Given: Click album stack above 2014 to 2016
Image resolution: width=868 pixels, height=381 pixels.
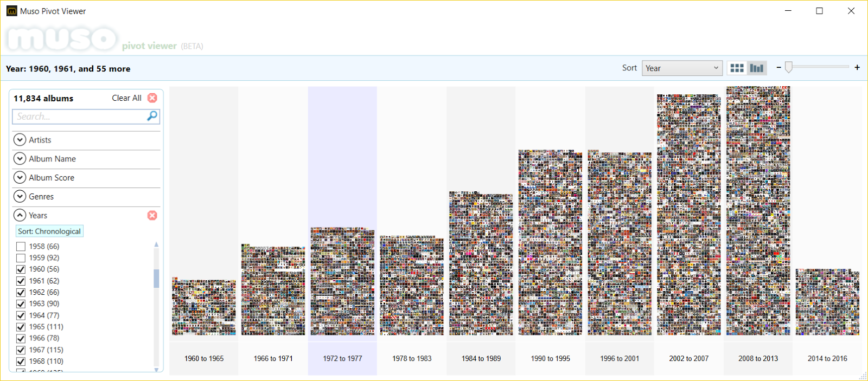Looking at the screenshot, I should [827, 302].
